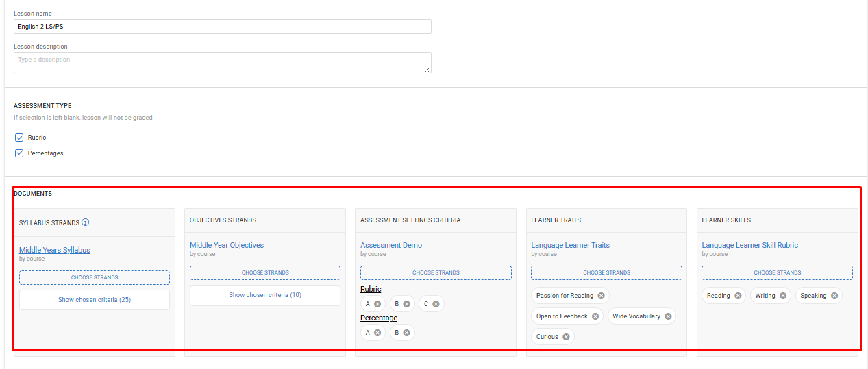Choose strands for Assessment Demo
This screenshot has height=369, width=868.
[x=436, y=272]
